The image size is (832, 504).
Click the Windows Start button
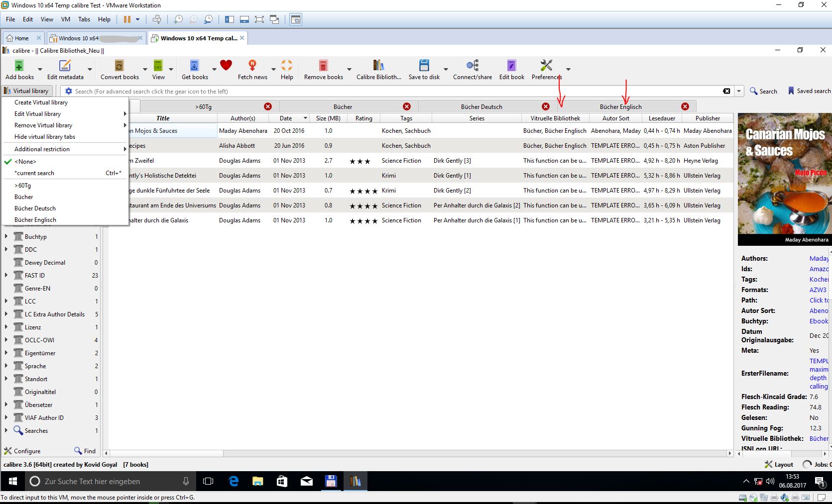pyautogui.click(x=12, y=481)
